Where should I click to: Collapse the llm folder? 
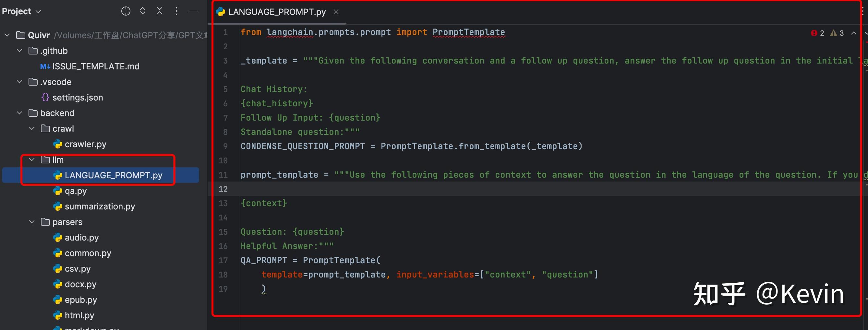tap(32, 159)
